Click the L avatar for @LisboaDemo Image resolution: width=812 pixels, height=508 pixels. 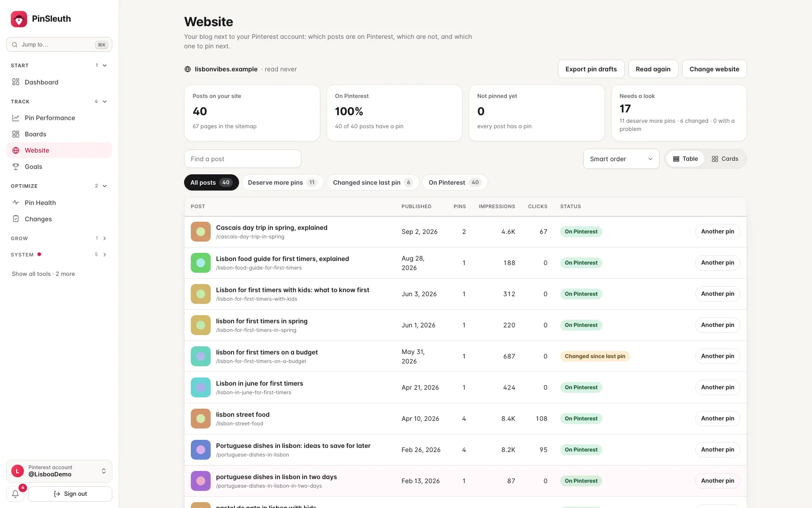[x=18, y=471]
